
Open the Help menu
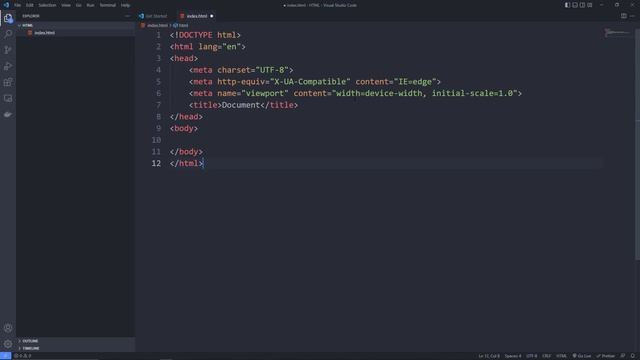click(125, 5)
